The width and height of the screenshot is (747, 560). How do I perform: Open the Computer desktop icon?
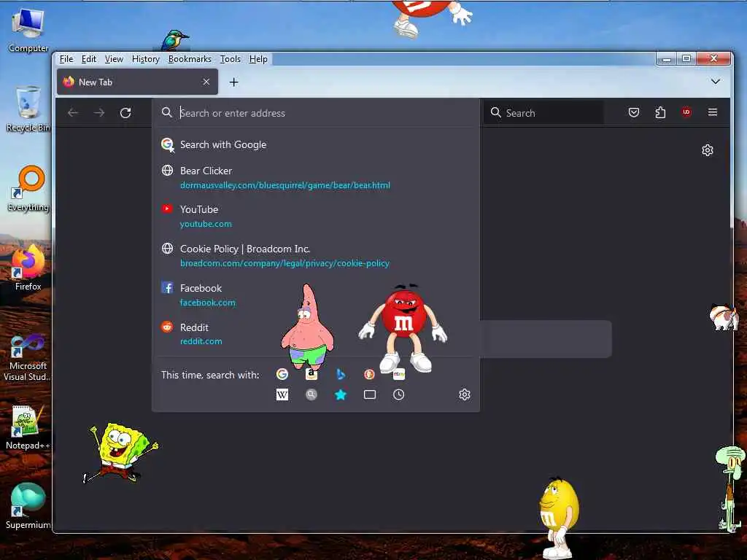(28, 29)
